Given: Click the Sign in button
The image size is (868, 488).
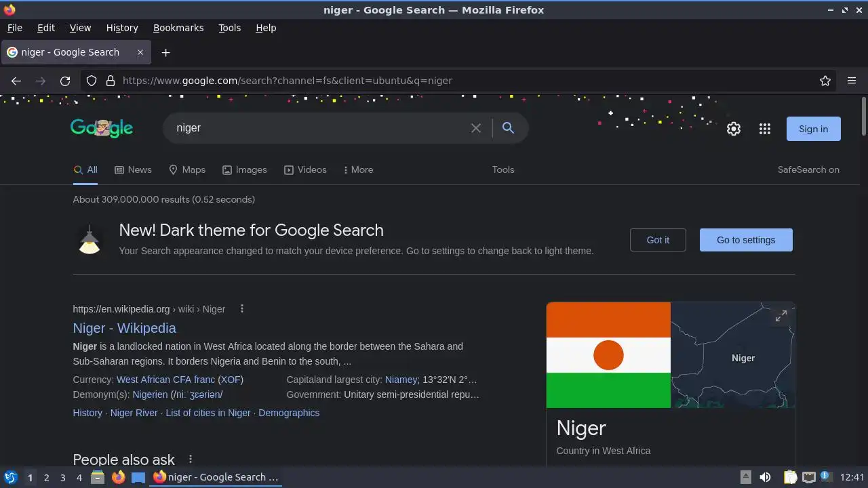Looking at the screenshot, I should 813,129.
